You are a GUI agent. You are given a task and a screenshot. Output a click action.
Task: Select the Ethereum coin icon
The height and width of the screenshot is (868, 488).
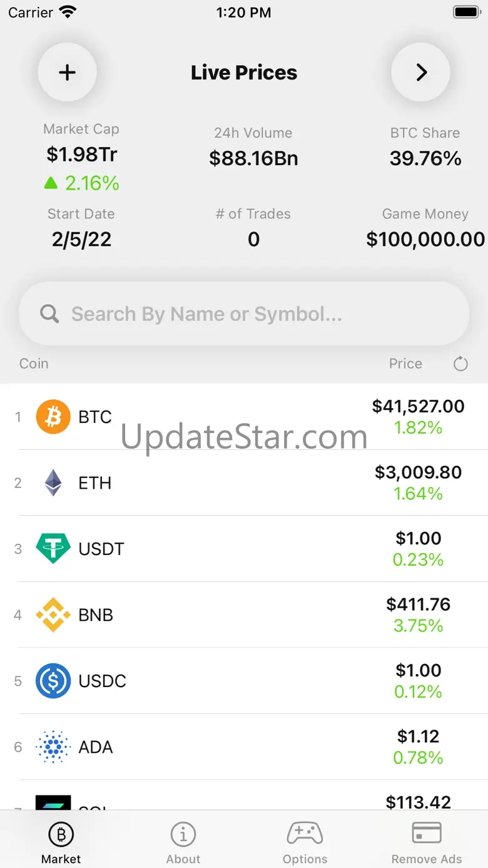[53, 483]
